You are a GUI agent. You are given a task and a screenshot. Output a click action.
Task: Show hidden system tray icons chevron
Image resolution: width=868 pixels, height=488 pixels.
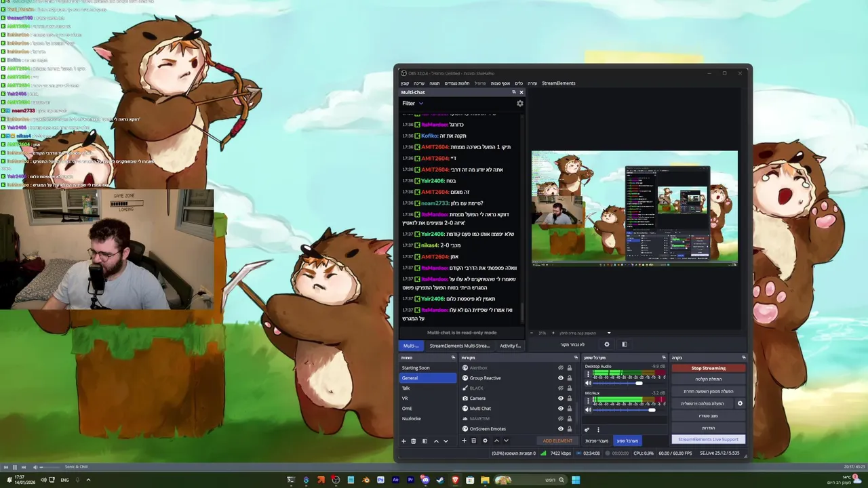(88, 480)
